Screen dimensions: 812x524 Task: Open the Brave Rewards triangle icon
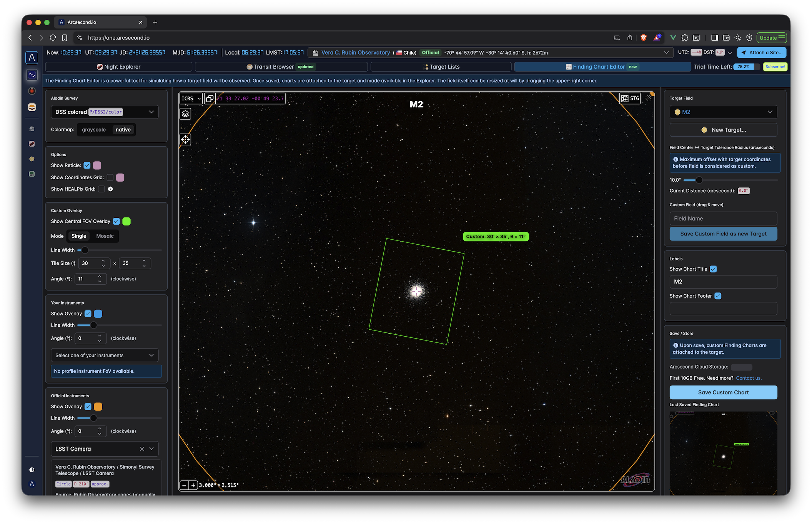657,38
